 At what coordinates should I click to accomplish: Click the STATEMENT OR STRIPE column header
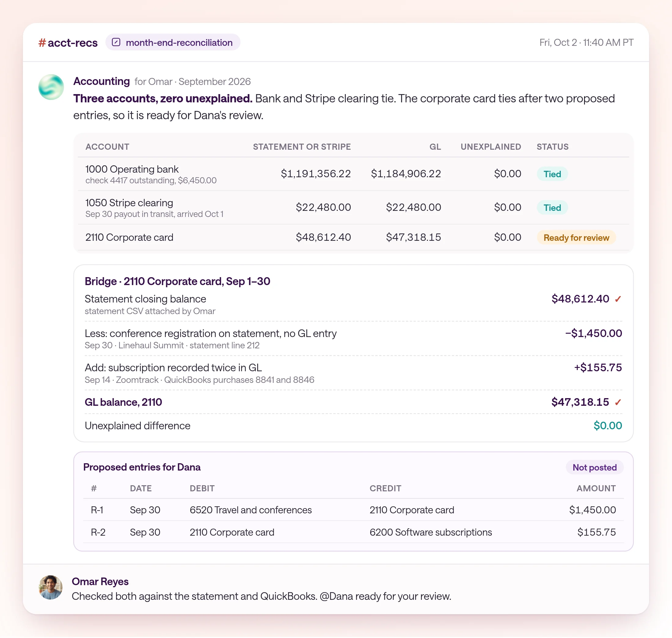[x=302, y=147]
